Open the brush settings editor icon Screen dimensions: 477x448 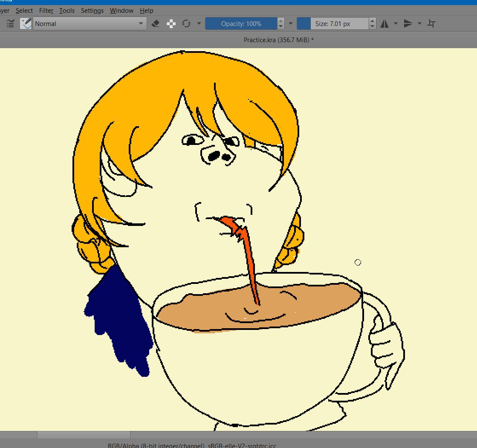click(10, 24)
